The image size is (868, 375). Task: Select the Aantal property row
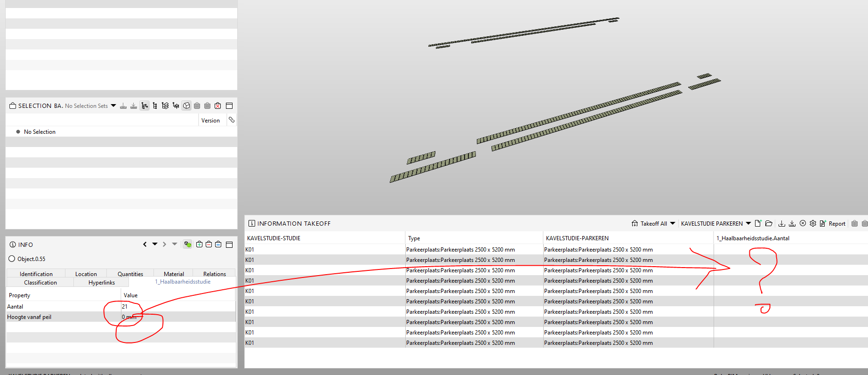coord(121,306)
